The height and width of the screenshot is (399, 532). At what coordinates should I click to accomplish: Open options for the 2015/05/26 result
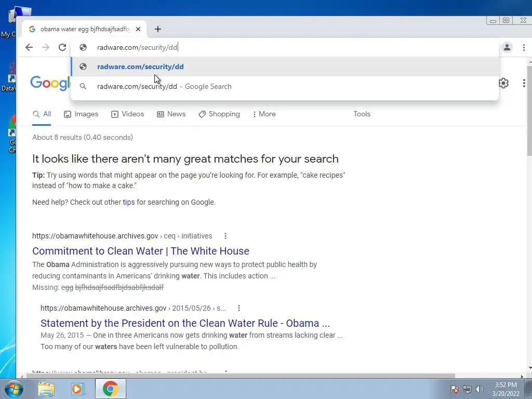239,308
